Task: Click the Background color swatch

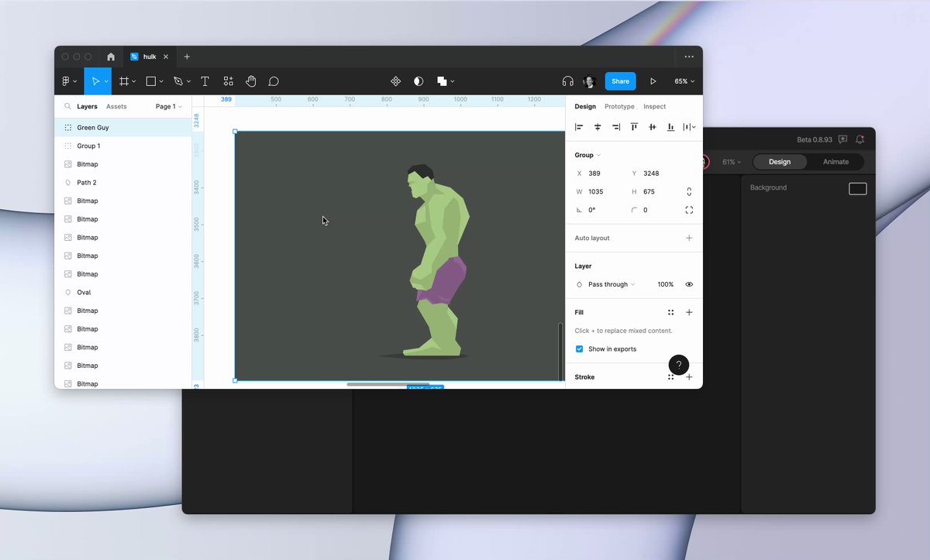Action: tap(857, 188)
